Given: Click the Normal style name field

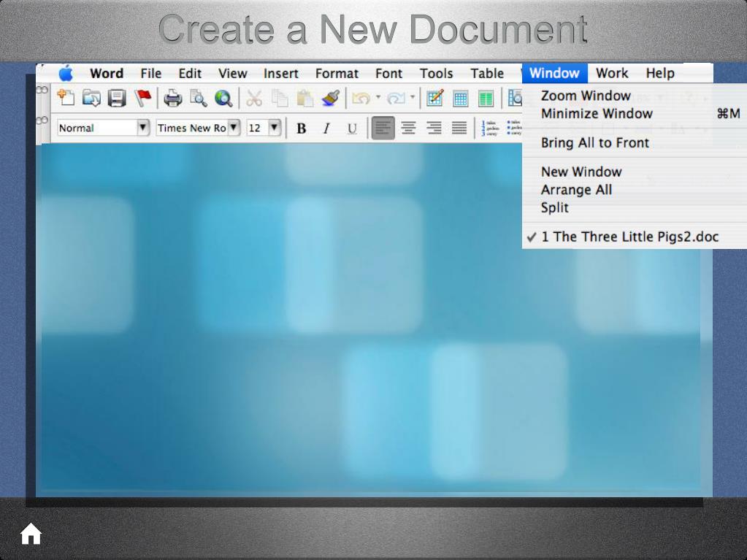Looking at the screenshot, I should 96,128.
